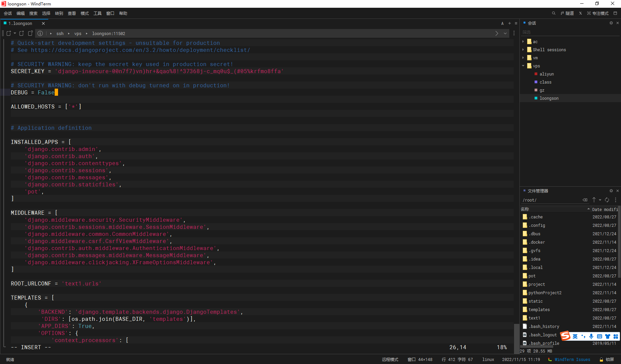Image resolution: width=621 pixels, height=364 pixels.
Task: Open the 会话 menu
Action: (x=8, y=13)
